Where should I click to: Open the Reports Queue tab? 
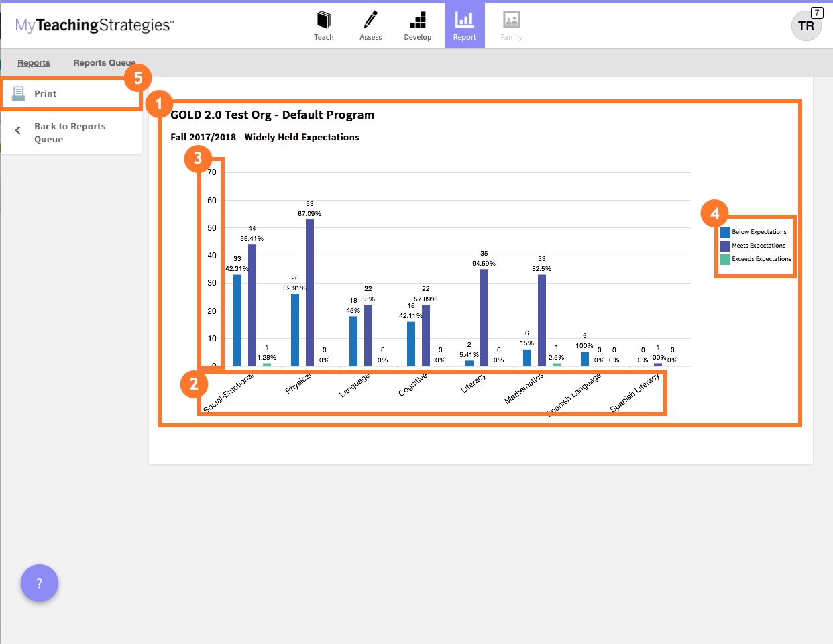pyautogui.click(x=104, y=62)
